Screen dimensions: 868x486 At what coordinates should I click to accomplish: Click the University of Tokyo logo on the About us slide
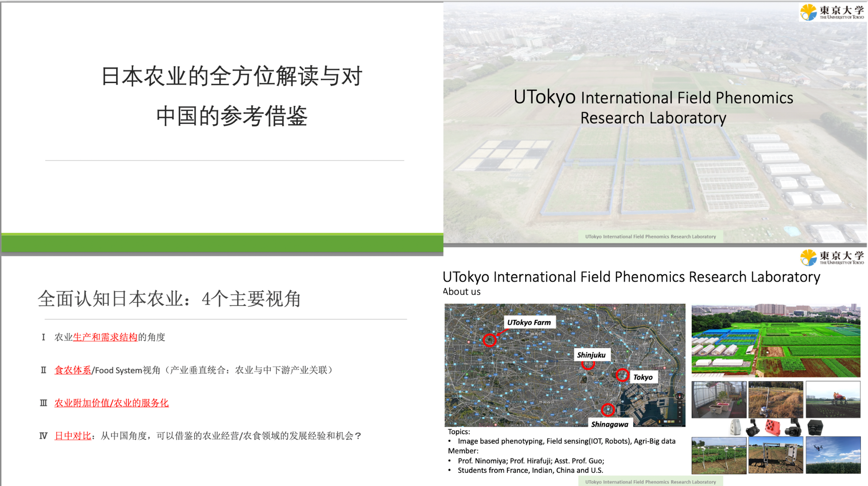point(832,257)
